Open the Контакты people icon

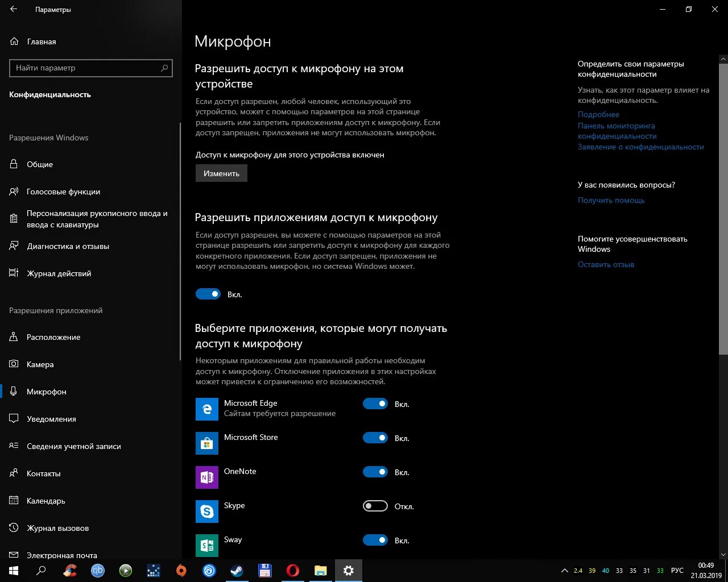14,473
